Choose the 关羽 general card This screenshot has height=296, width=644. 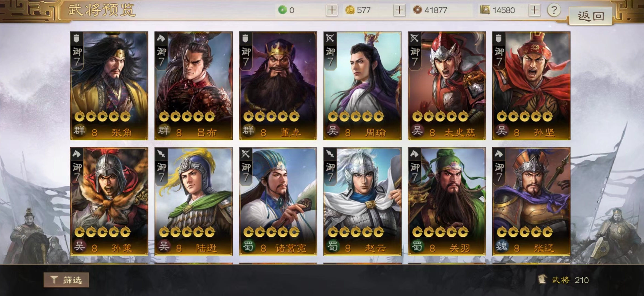pos(447,201)
